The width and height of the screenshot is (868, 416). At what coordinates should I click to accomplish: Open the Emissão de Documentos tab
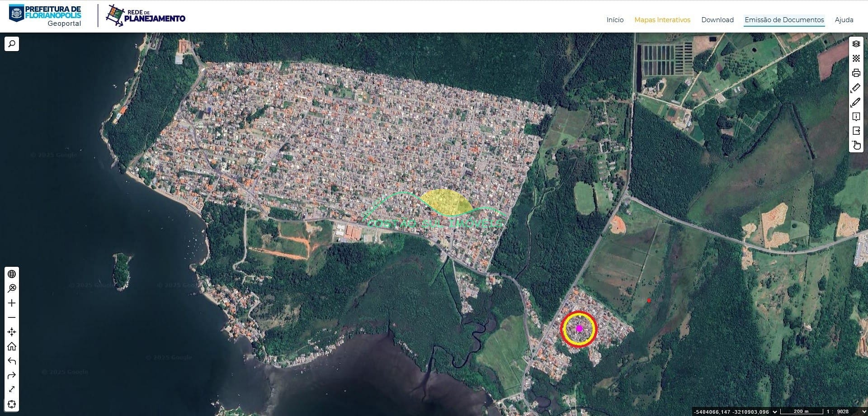784,20
